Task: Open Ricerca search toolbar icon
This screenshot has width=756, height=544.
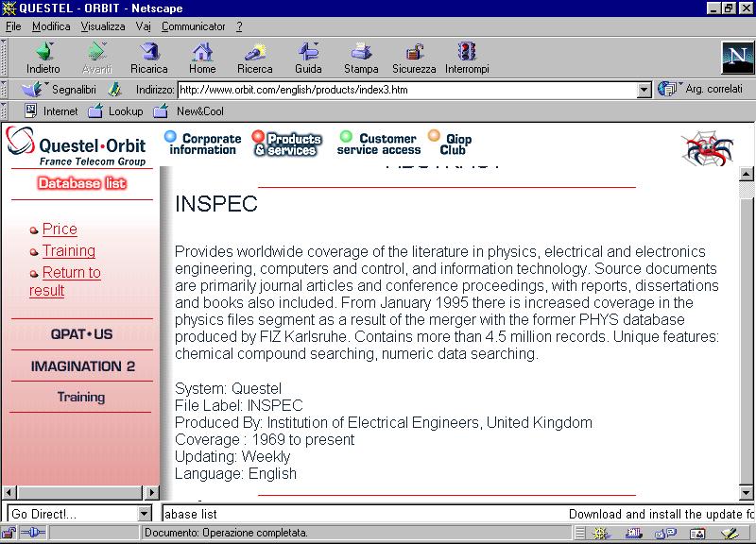Action: (255, 51)
